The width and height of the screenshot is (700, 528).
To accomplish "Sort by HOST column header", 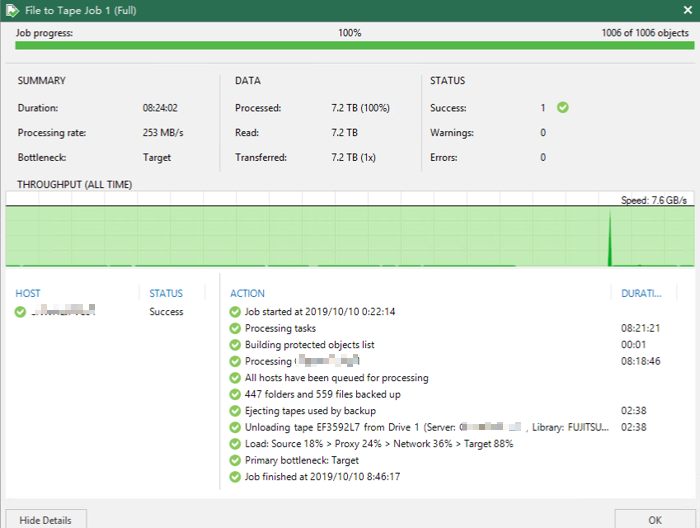I will 28,293.
